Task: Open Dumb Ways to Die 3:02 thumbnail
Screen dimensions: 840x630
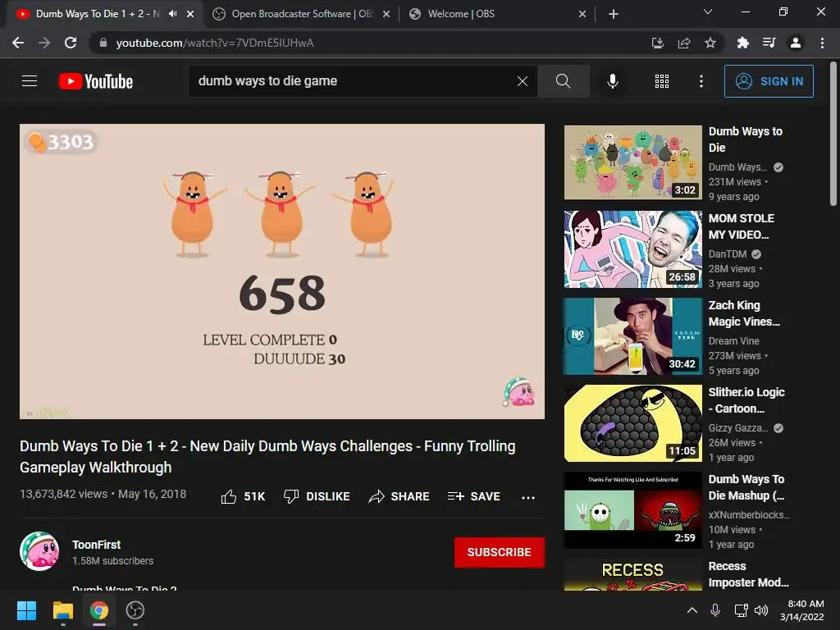Action: pyautogui.click(x=632, y=162)
